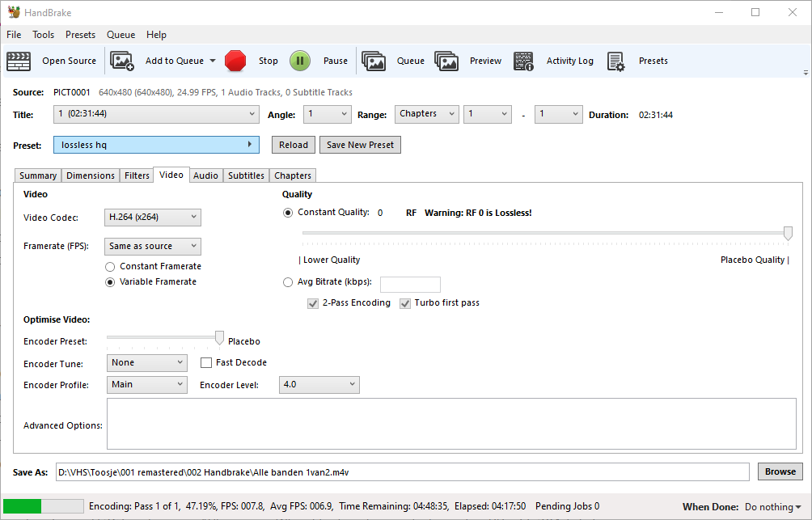The width and height of the screenshot is (812, 520).
Task: Select the Constant Framerate option
Action: 109,266
